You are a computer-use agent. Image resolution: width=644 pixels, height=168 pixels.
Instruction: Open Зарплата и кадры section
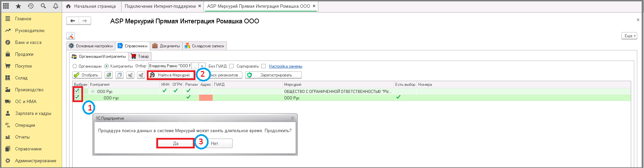31,114
